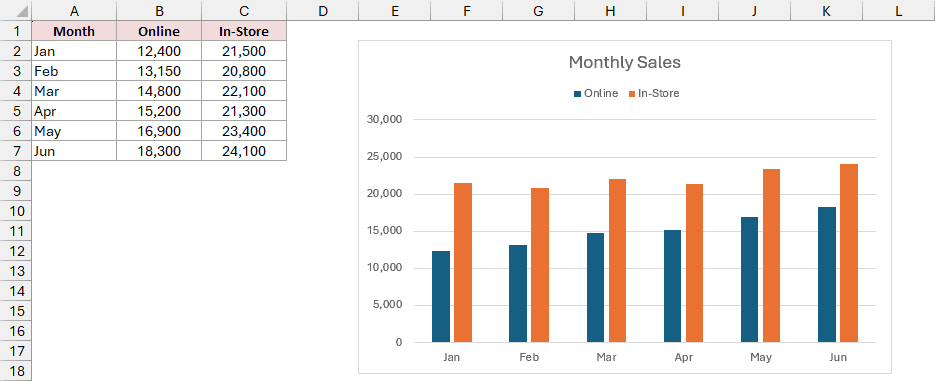Click the cell with value 12,400
This screenshot has height=381, width=935.
point(159,51)
